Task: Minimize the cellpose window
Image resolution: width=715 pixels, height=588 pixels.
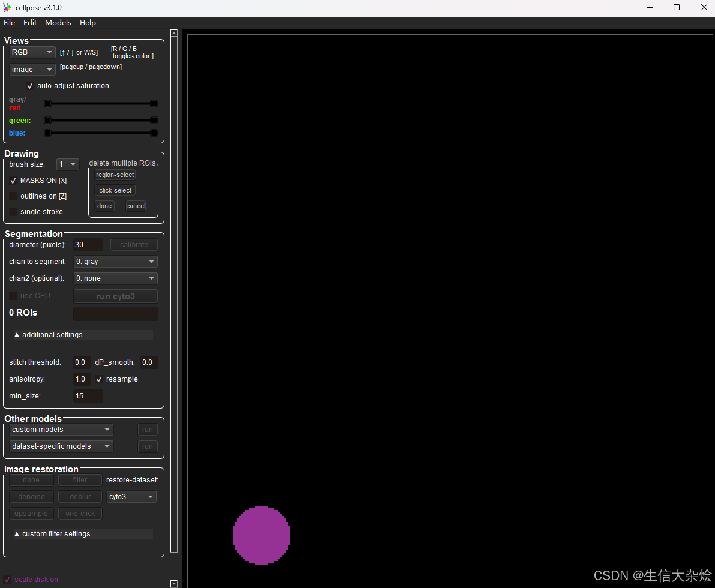Action: click(x=650, y=8)
